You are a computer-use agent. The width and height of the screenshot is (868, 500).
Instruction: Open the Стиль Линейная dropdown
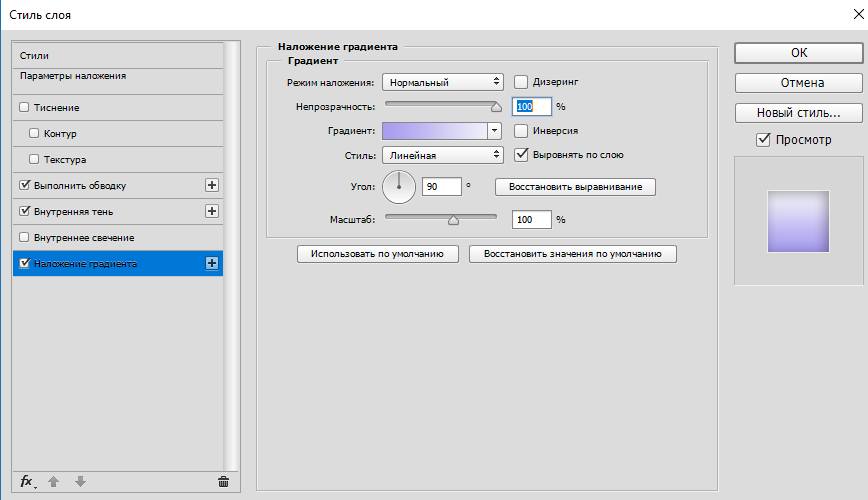coord(442,155)
